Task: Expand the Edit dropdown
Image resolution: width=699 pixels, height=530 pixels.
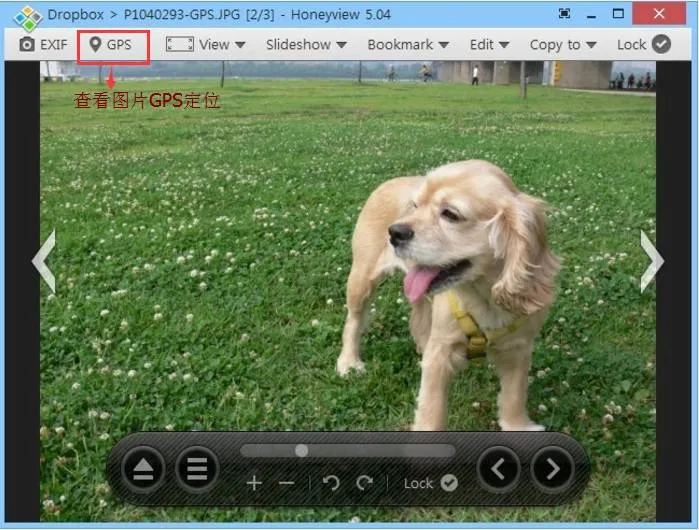Action: [x=489, y=45]
